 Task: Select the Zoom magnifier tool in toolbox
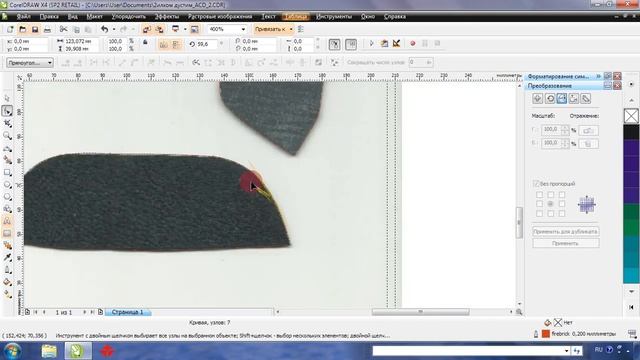pyautogui.click(x=7, y=136)
